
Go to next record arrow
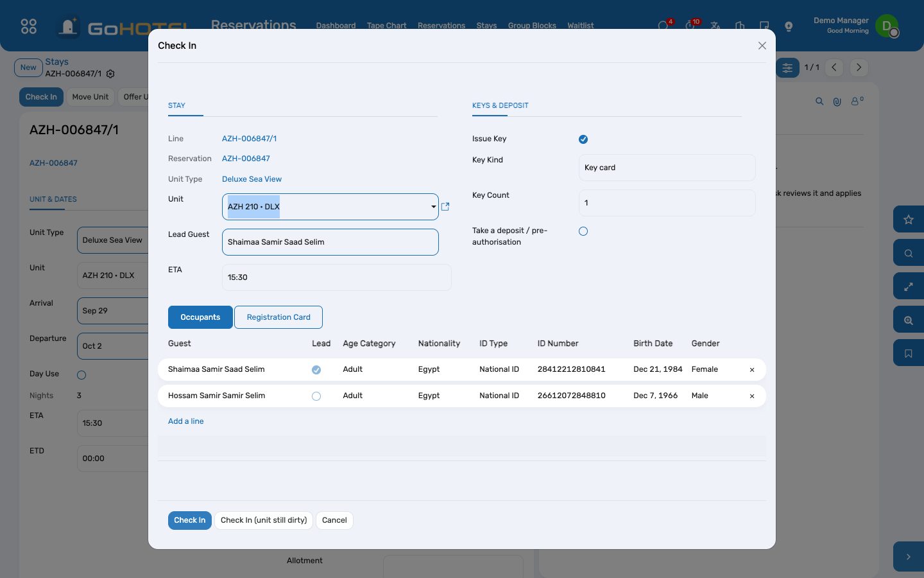pyautogui.click(x=859, y=67)
